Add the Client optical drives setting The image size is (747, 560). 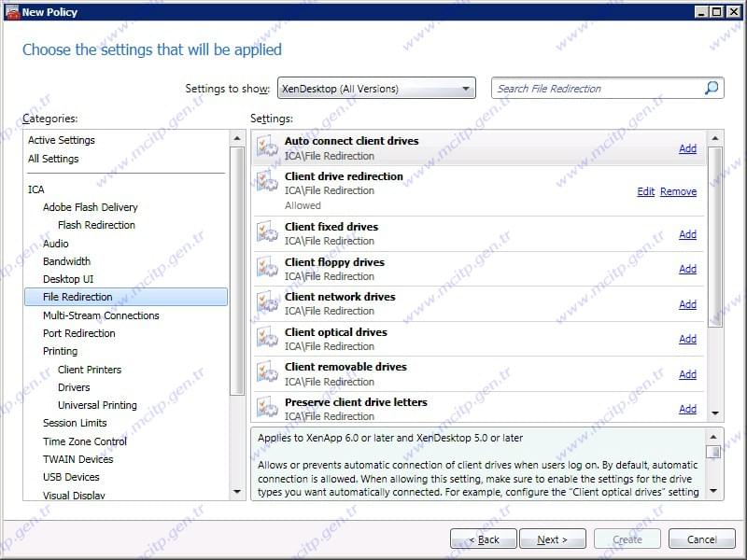tap(687, 339)
